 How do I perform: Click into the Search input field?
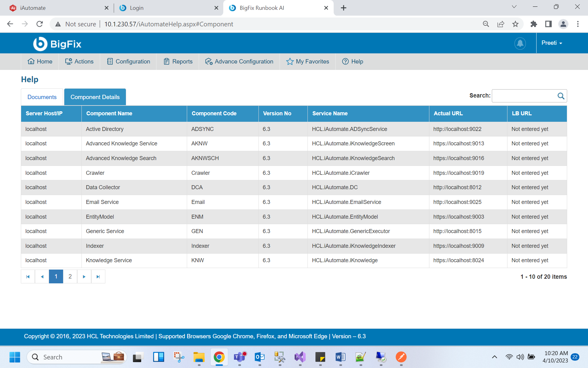524,96
